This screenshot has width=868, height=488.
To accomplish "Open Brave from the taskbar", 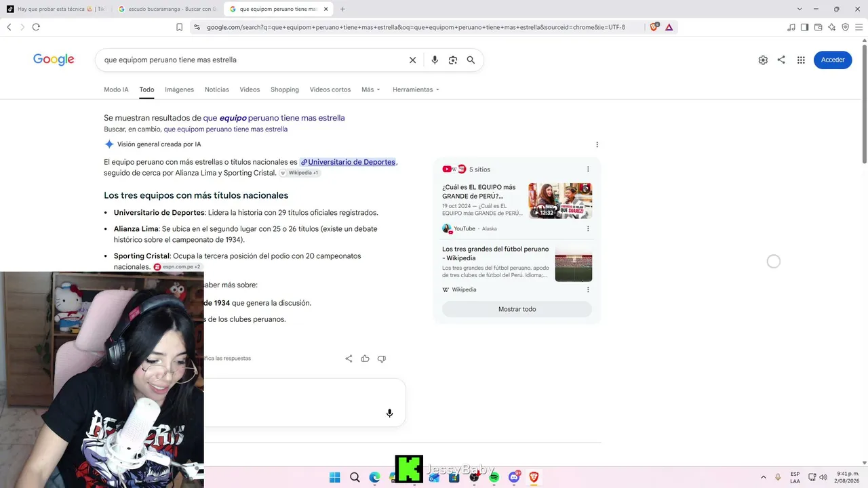I will [x=534, y=477].
